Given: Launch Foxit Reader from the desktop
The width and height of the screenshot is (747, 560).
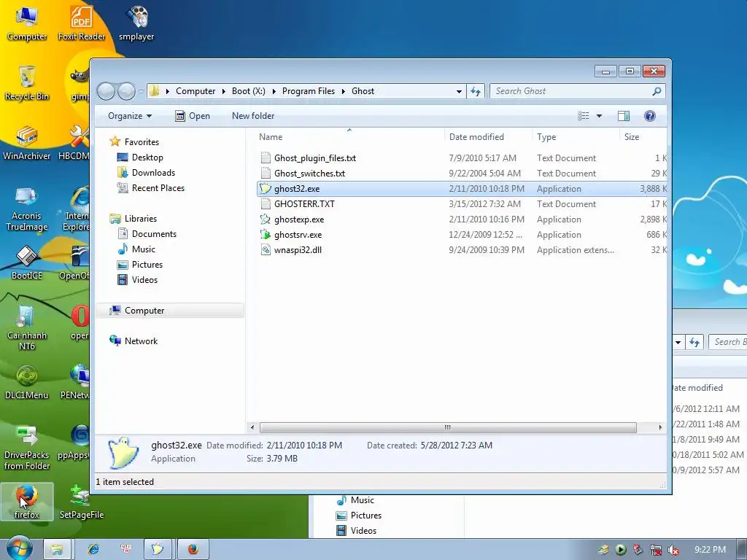Looking at the screenshot, I should 82,23.
